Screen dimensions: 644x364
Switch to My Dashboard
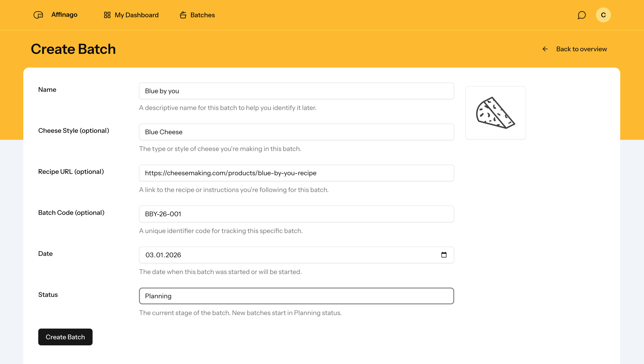click(137, 15)
